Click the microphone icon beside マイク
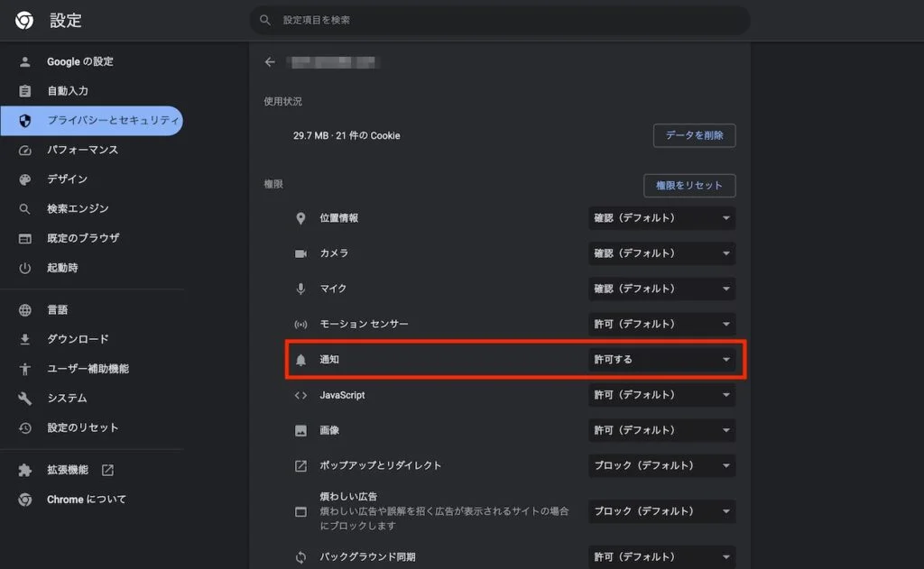This screenshot has width=924, height=569. point(300,289)
